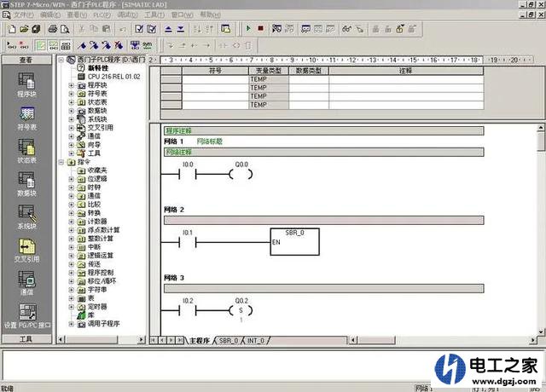Toggle program status with the glasses icon
This screenshot has width=546, height=392.
346,29
